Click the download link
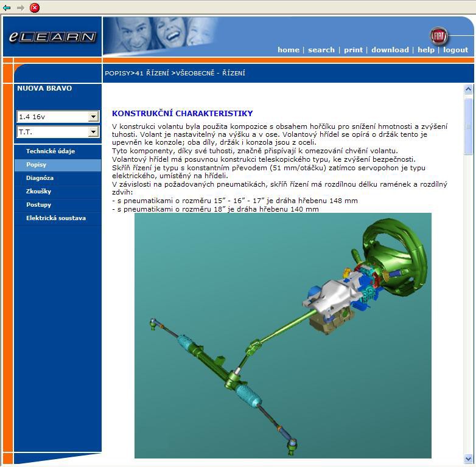The height and width of the screenshot is (467, 476). tap(390, 50)
